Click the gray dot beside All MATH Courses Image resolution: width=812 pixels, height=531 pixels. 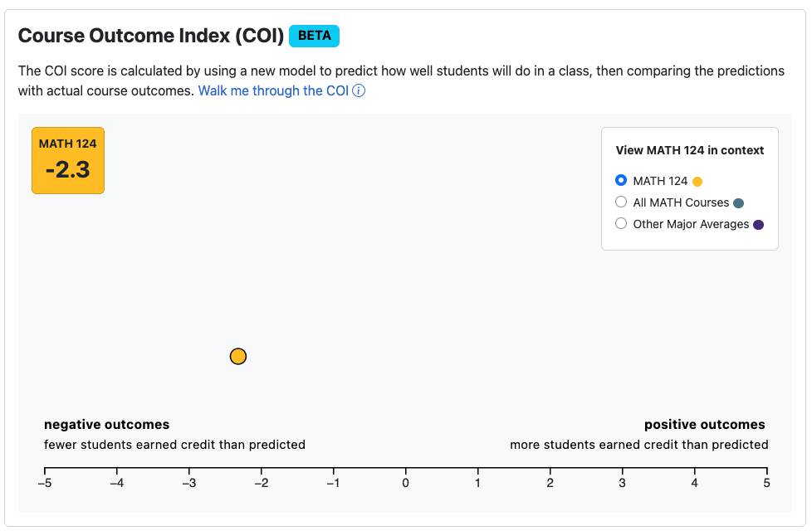pos(740,202)
